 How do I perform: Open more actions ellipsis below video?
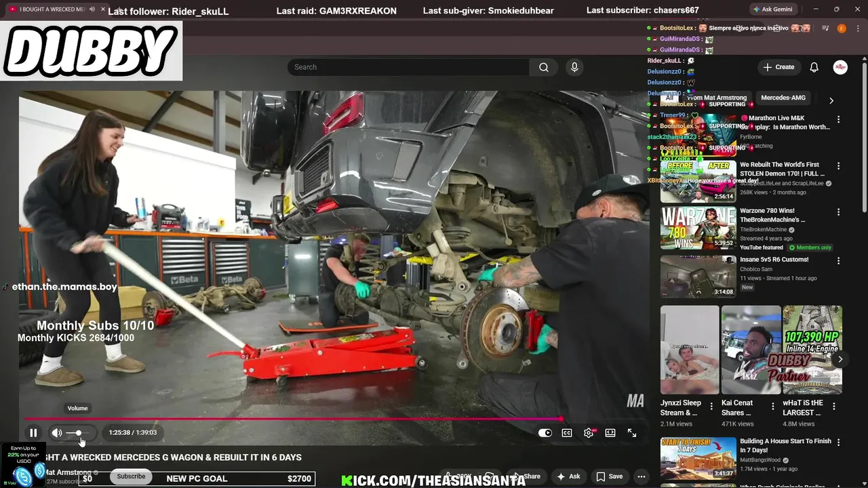[641, 476]
